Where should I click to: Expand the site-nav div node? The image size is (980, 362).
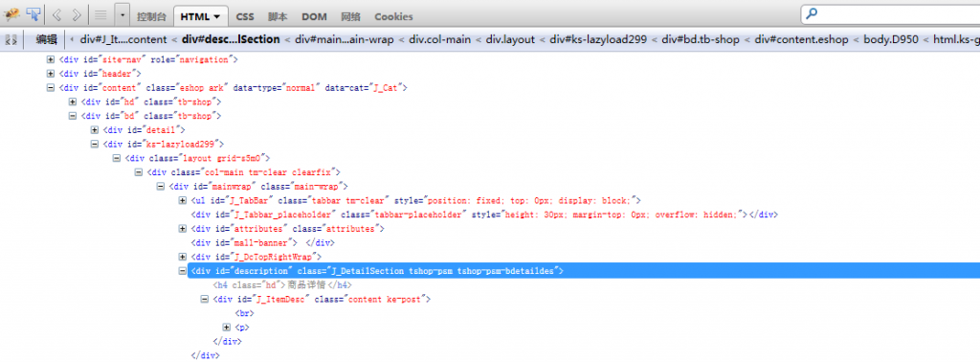coord(52,60)
